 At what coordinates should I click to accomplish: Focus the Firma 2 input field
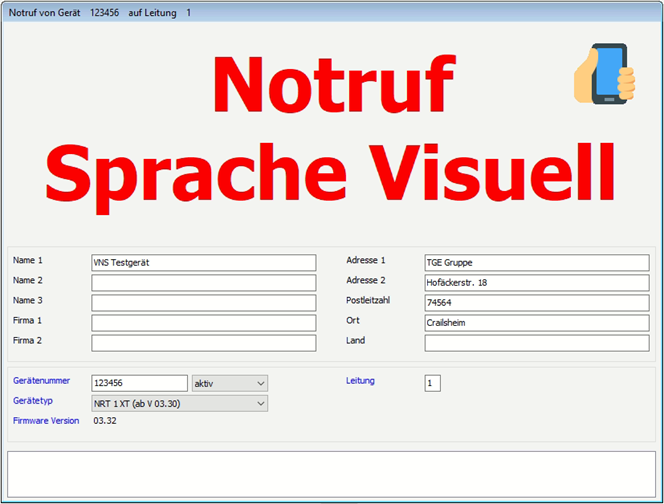click(x=203, y=343)
